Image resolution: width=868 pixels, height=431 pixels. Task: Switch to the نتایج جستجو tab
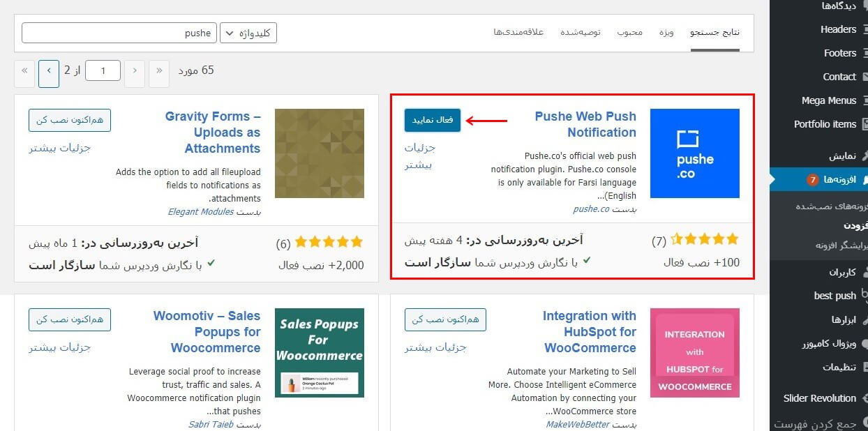[x=715, y=33]
